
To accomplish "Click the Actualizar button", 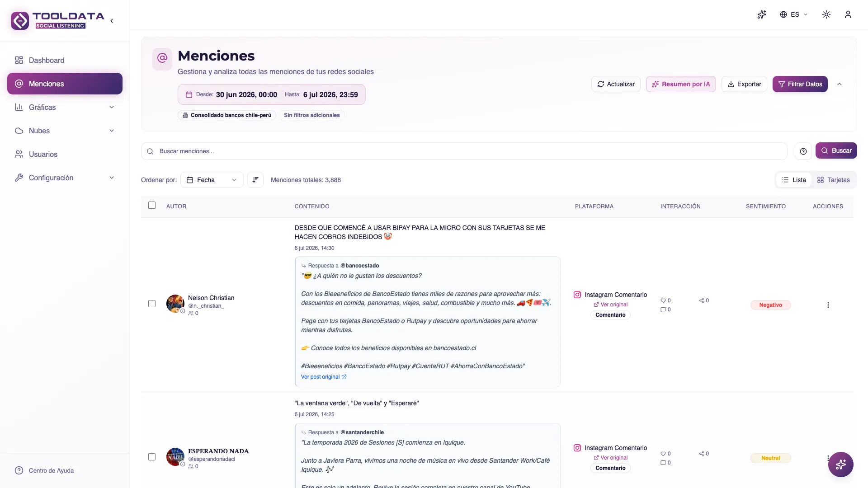I will [616, 84].
